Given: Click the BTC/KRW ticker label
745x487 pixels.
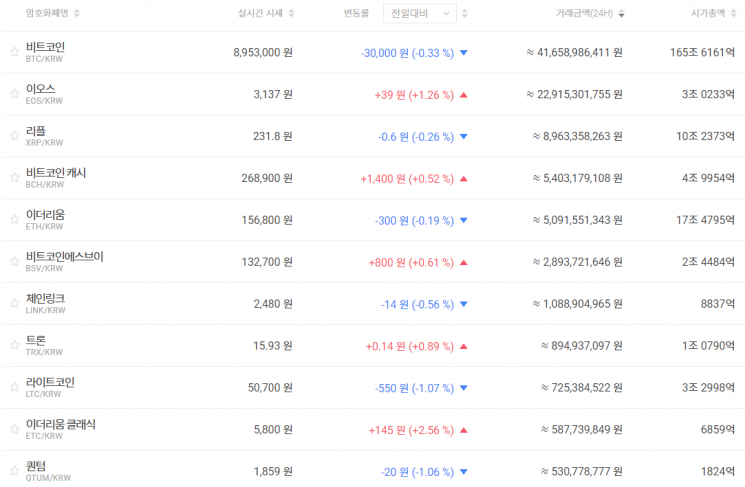Looking at the screenshot, I should pyautogui.click(x=44, y=59).
